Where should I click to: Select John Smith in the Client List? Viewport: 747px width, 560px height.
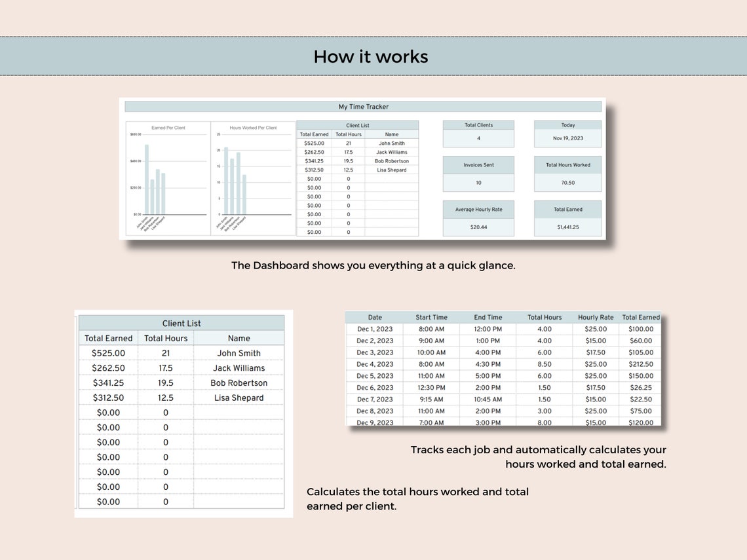[x=239, y=353]
